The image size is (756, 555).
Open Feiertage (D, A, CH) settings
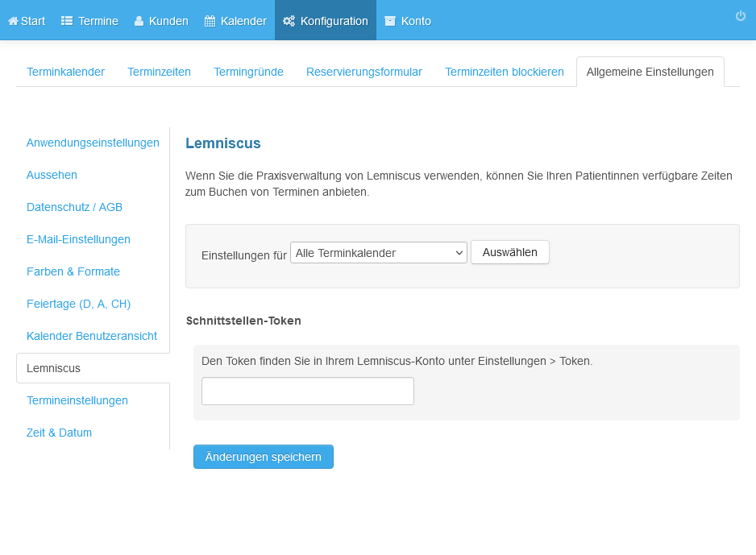[x=79, y=304]
